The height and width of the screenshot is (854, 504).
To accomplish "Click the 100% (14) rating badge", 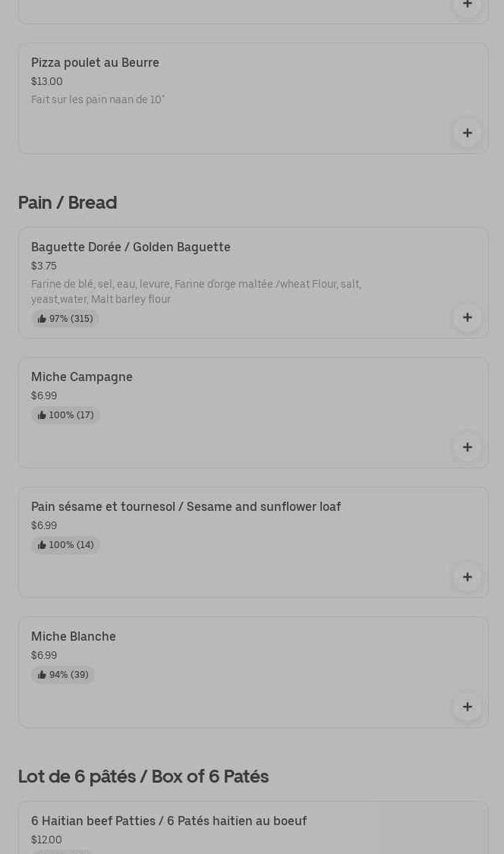I will 66,545.
